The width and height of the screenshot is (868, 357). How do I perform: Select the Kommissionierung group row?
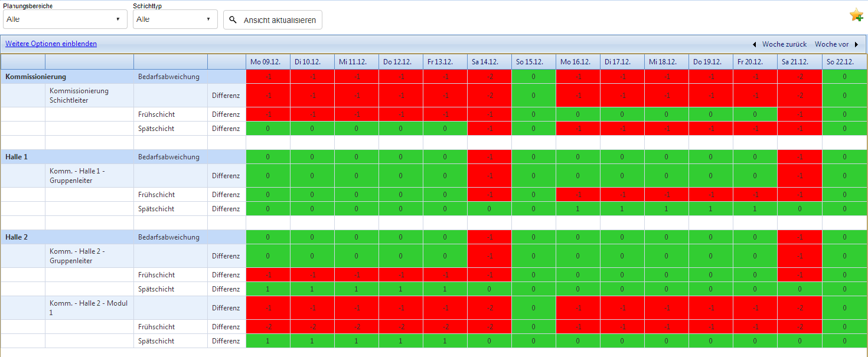(x=123, y=77)
